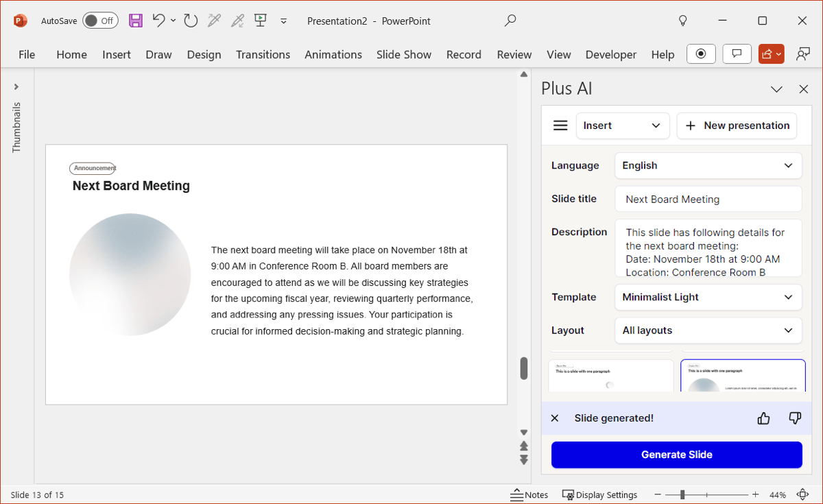Open the Plus AI hamburger menu
This screenshot has width=823, height=504.
tap(560, 125)
